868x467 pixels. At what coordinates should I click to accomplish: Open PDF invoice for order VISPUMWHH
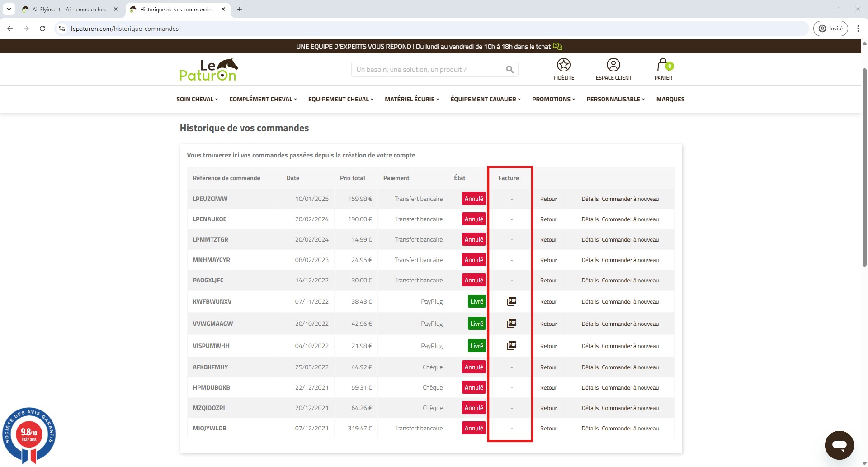(511, 346)
